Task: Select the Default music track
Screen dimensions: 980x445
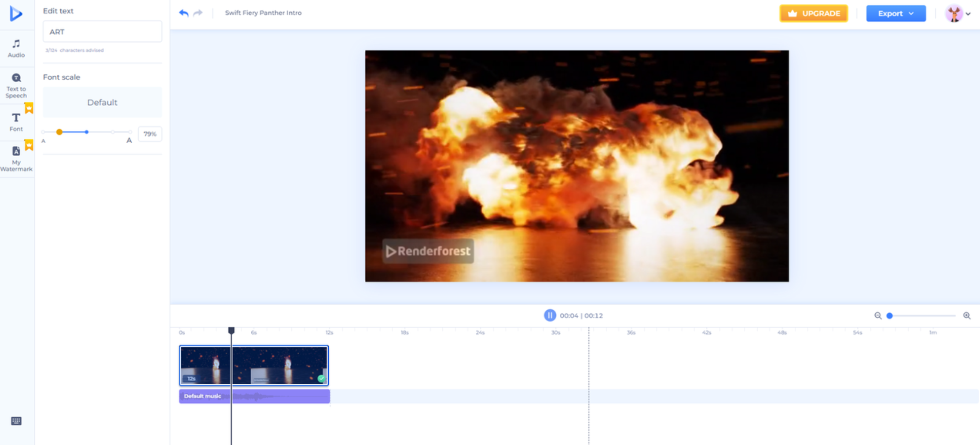Action: tap(254, 396)
